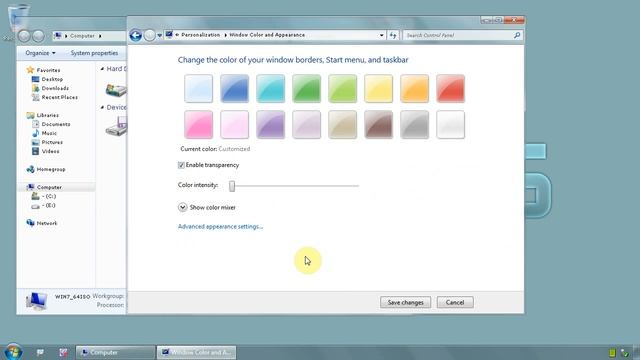
Task: Select Homegroup in navigation pane
Action: click(51, 169)
